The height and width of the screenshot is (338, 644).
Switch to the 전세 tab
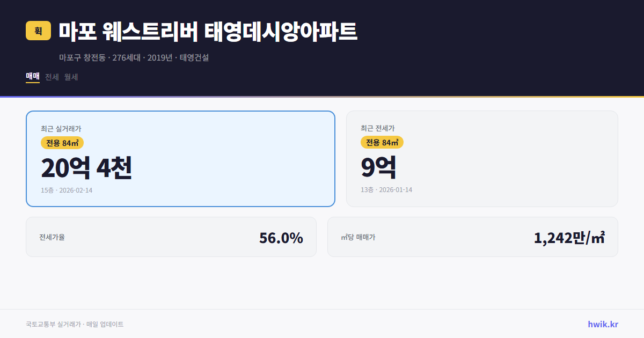50,77
